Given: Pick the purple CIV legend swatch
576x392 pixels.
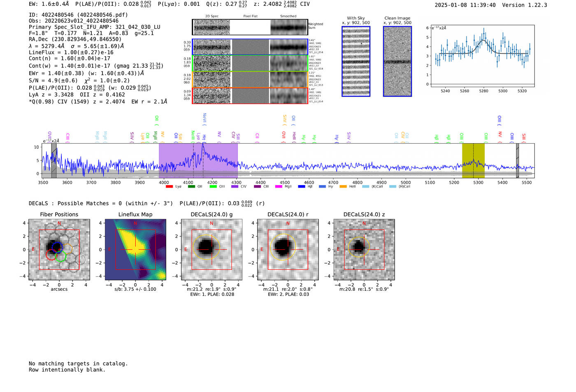Looking at the screenshot, I should tap(235, 187).
